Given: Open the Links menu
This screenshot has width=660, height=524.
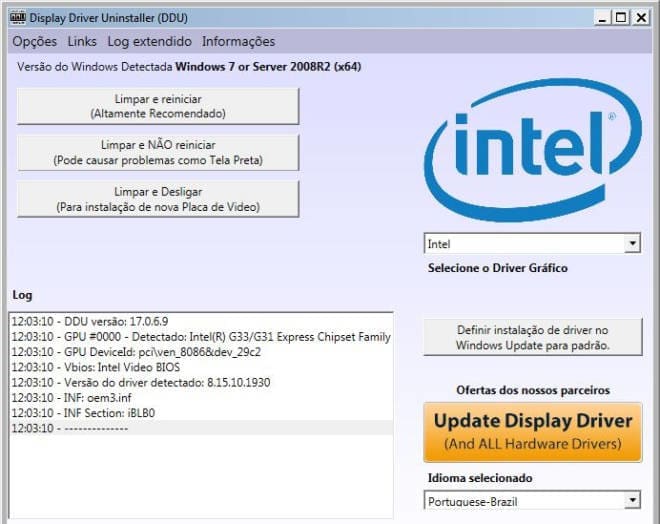Looking at the screenshot, I should 82,41.
